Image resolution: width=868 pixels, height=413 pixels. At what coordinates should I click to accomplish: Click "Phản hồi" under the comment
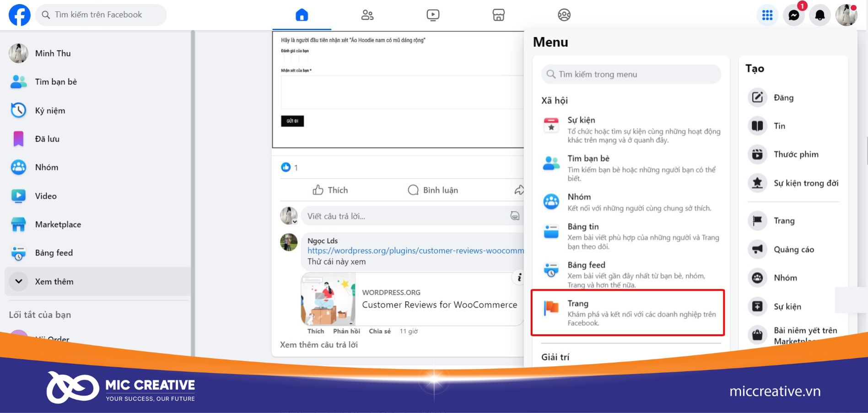[346, 331]
